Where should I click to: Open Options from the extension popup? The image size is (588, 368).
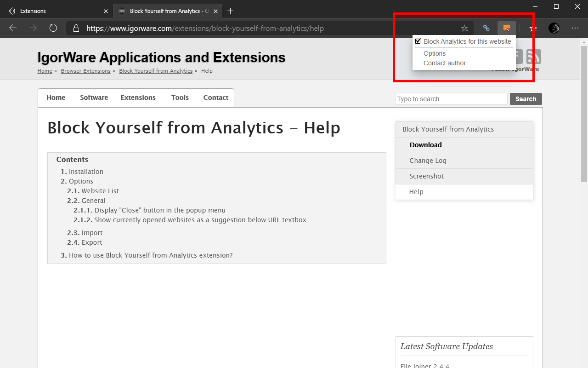pyautogui.click(x=435, y=53)
